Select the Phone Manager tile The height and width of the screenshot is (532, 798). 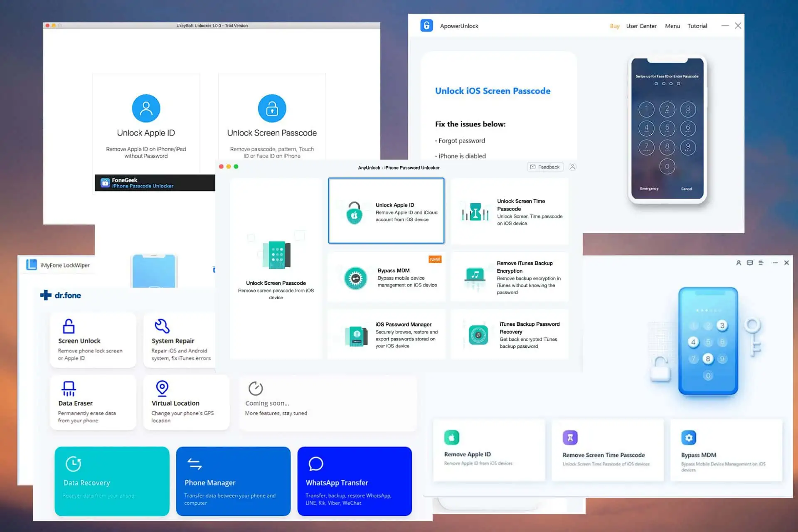click(233, 481)
